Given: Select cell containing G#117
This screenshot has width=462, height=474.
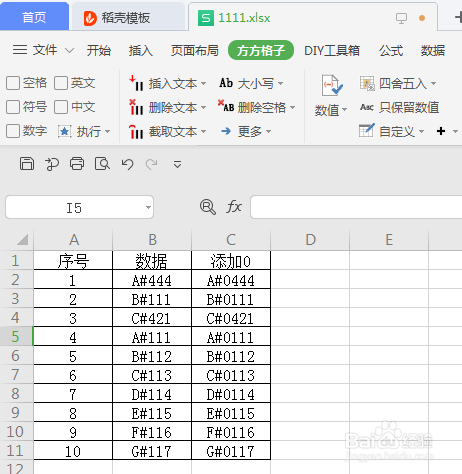Looking at the screenshot, I should click(x=152, y=451).
